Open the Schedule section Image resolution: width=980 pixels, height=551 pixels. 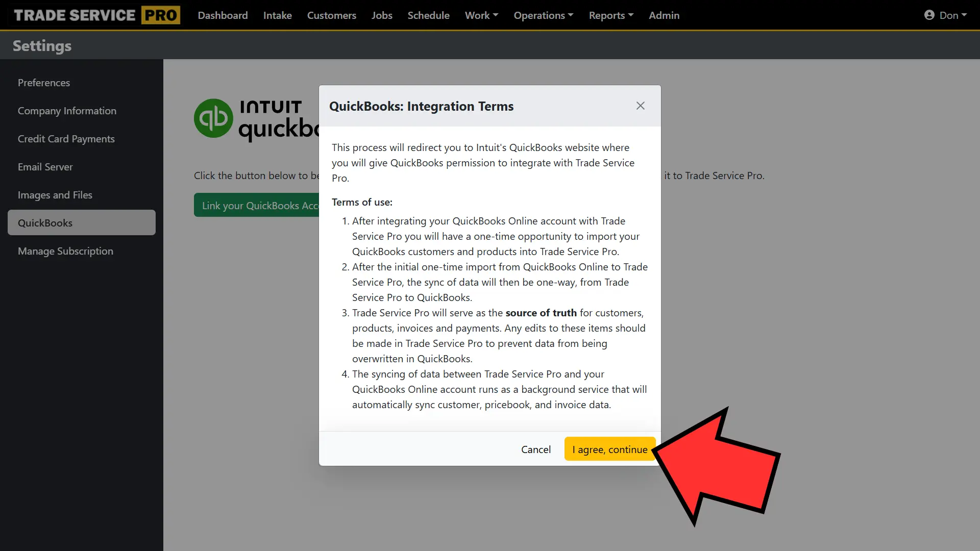click(x=428, y=15)
